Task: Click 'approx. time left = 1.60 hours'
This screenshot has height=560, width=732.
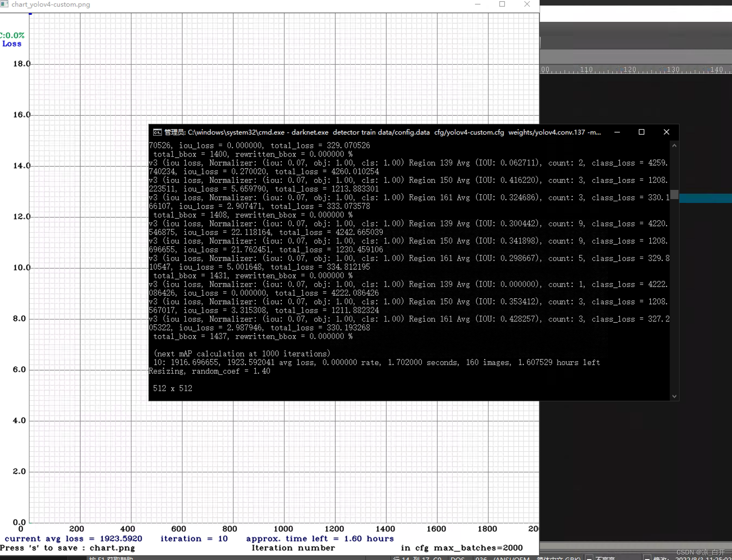Action: coord(320,539)
